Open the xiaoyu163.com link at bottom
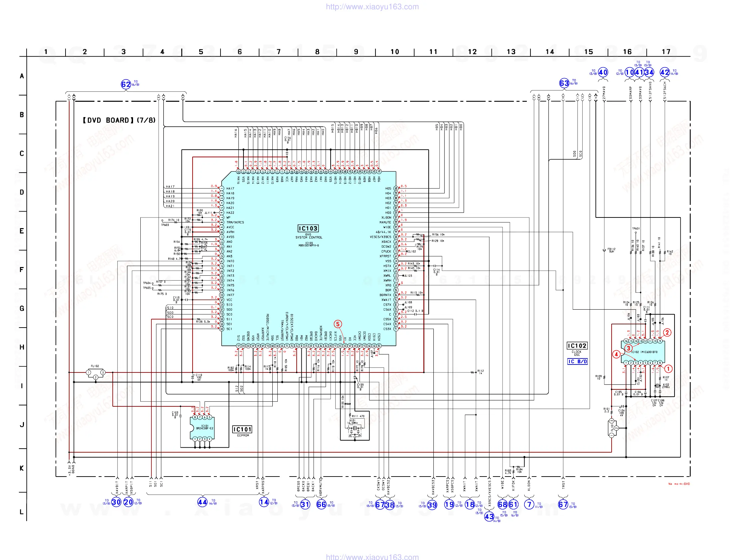 (372, 557)
